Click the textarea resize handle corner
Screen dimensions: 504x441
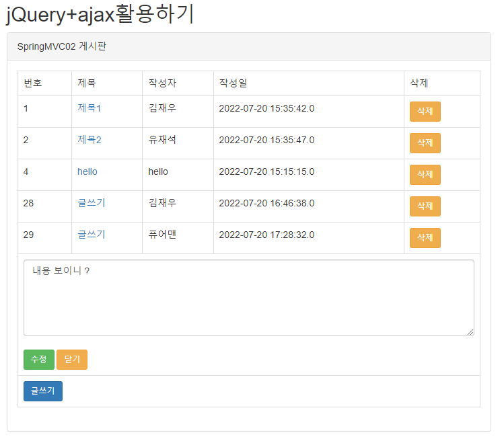[x=470, y=333]
